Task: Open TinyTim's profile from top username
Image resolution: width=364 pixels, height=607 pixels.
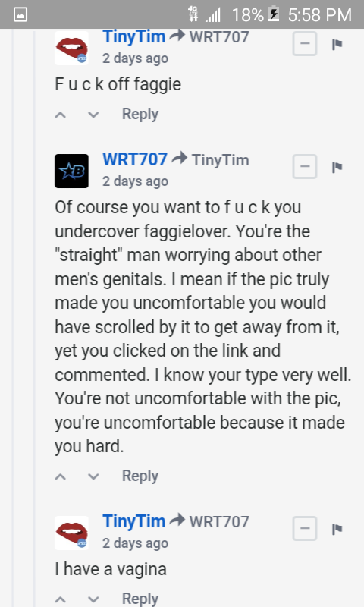Action: pyautogui.click(x=133, y=36)
